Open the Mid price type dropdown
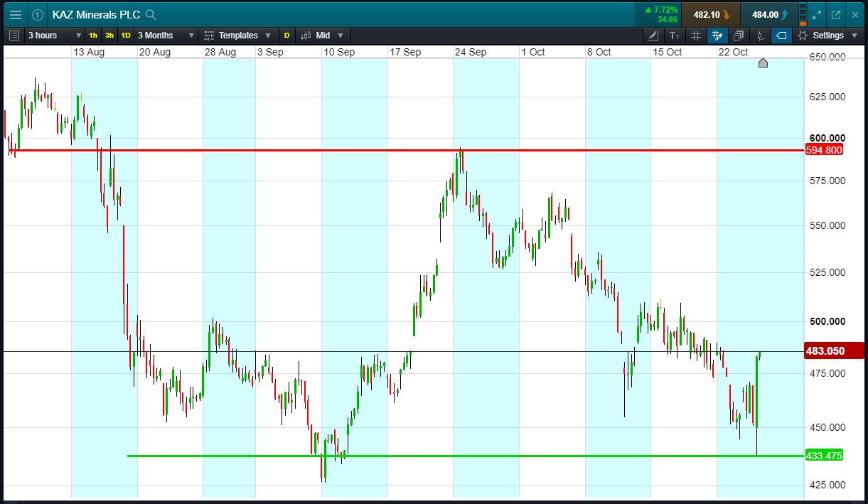This screenshot has height=504, width=868. pyautogui.click(x=322, y=35)
